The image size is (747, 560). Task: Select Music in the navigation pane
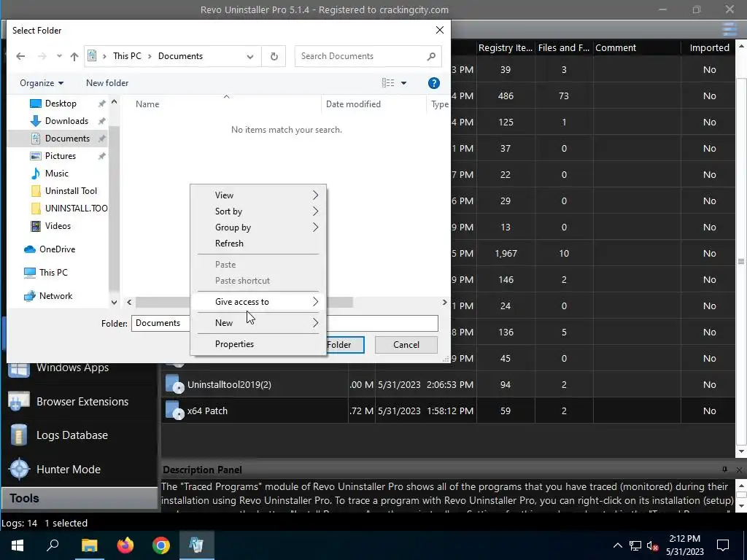point(56,174)
